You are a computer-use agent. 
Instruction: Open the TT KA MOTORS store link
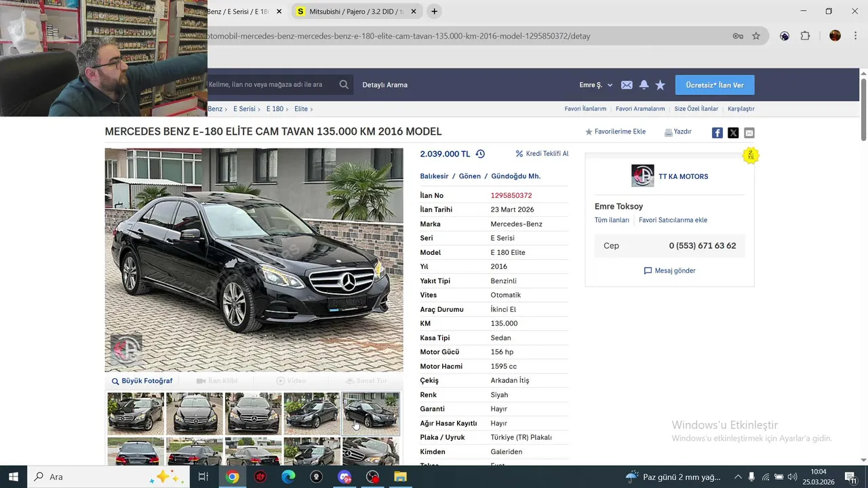pyautogui.click(x=684, y=176)
